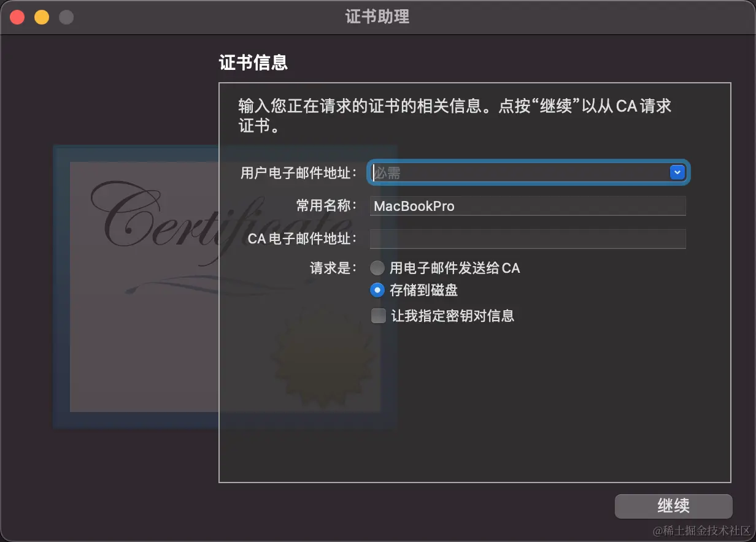Enable the 让我指定密钥对信息 checkbox

[x=379, y=316]
